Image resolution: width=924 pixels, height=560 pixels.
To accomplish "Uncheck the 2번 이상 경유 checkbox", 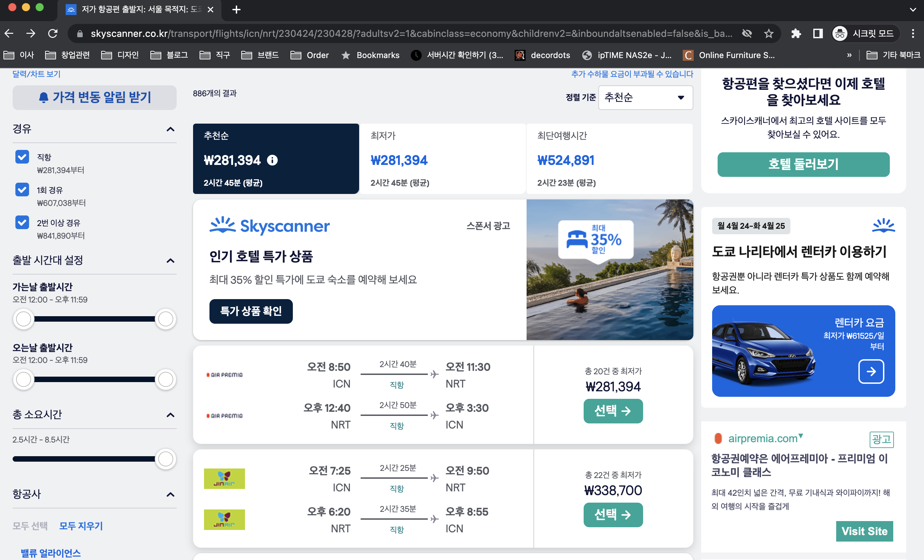I will tap(22, 222).
